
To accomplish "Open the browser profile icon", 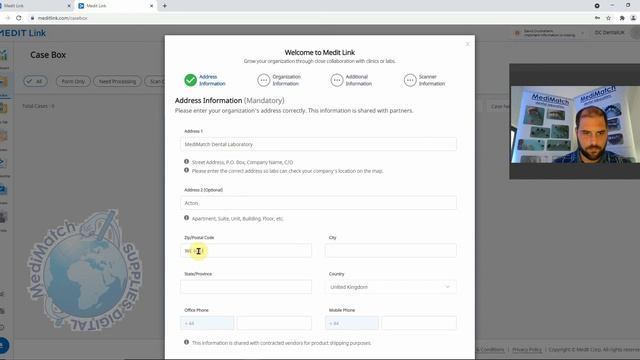I will (633, 18).
